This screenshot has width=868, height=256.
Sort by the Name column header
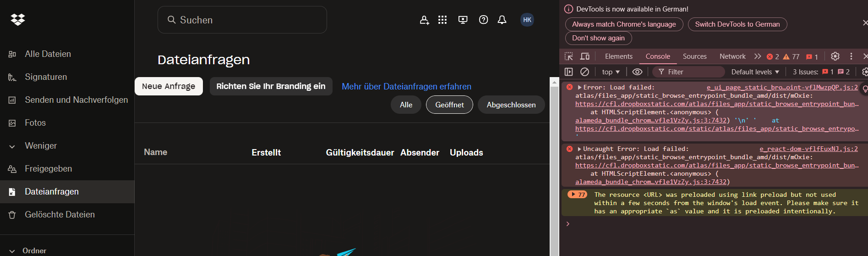(155, 152)
